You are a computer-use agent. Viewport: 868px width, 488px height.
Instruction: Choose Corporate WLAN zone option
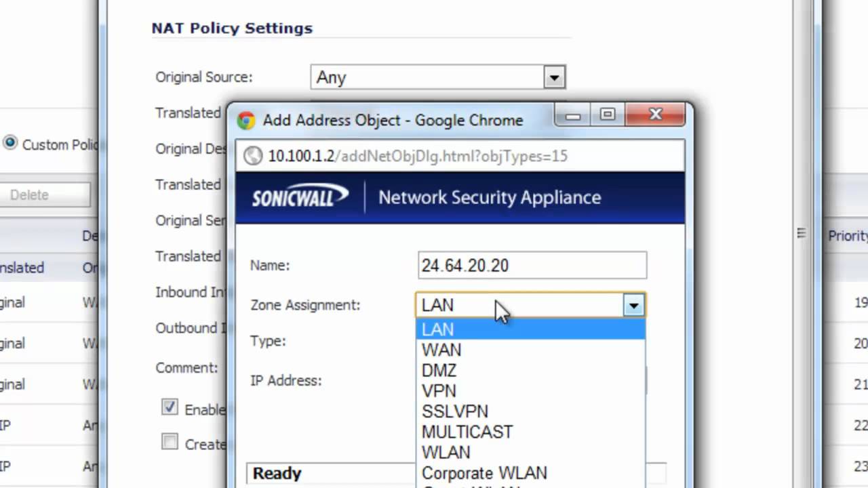pos(484,473)
